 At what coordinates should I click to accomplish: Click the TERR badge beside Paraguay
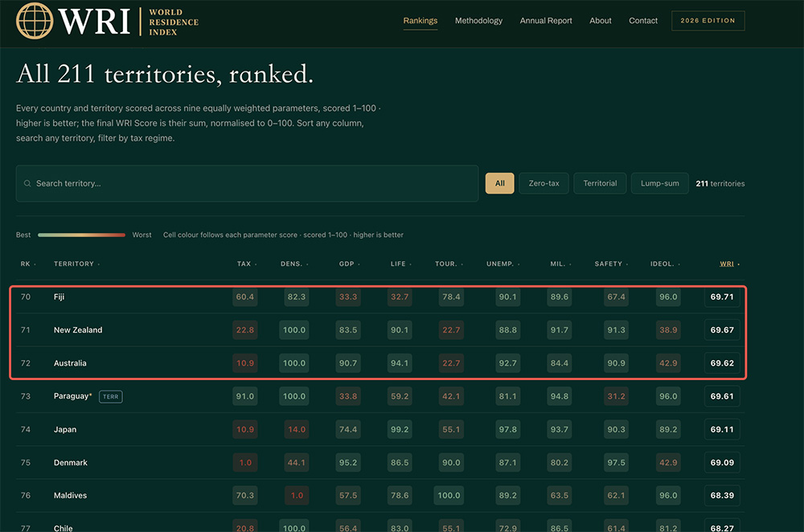click(111, 397)
